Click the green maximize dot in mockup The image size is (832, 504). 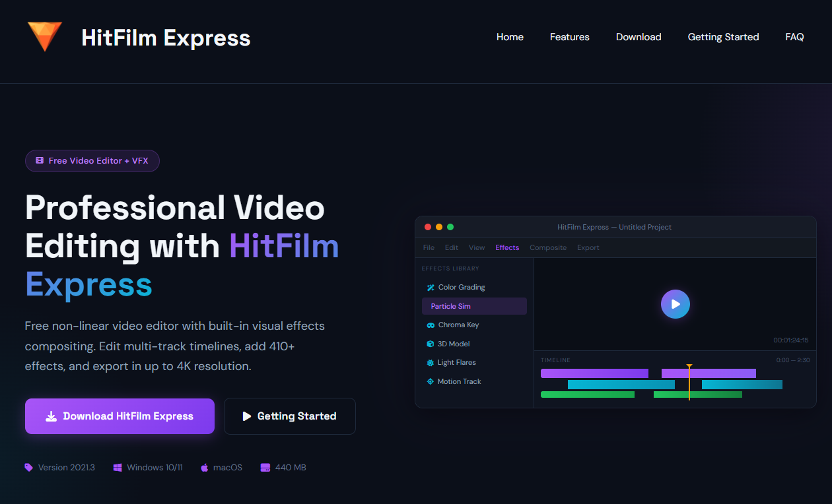pos(450,227)
